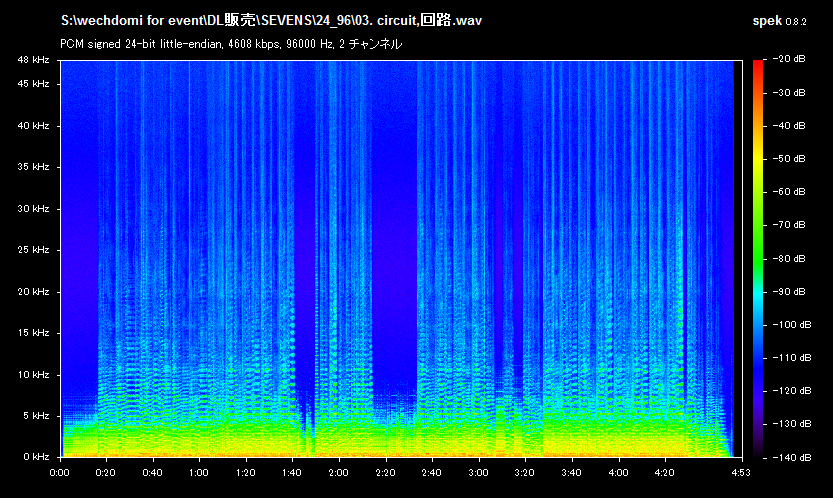
Task: Click the spek 0.8.2 logo text
Action: pyautogui.click(x=779, y=21)
